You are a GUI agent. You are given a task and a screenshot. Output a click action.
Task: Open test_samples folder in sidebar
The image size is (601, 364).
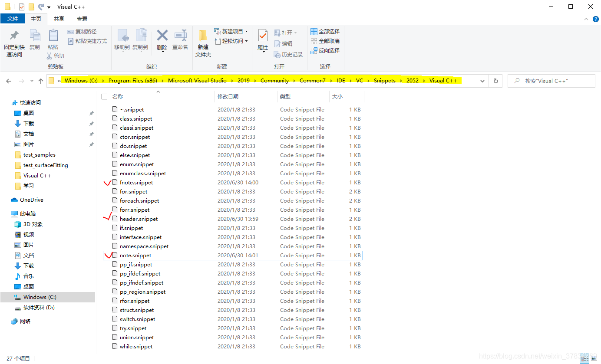click(x=39, y=155)
